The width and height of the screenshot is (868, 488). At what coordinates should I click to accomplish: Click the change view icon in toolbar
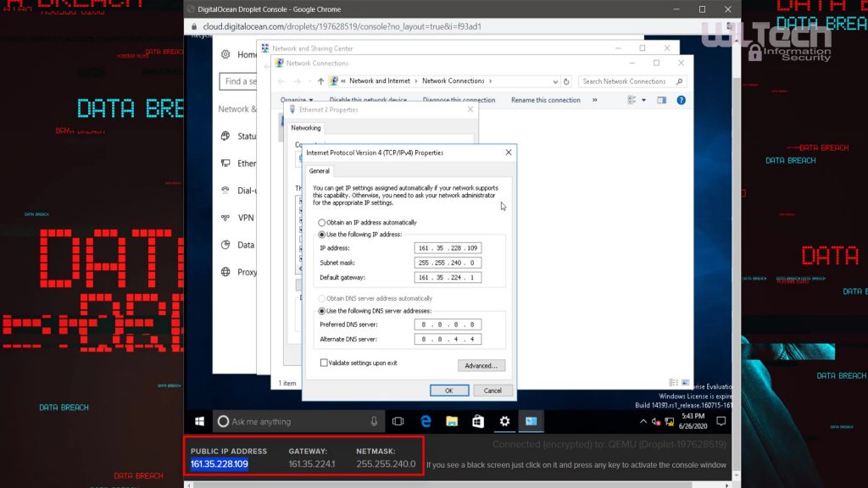pos(632,100)
